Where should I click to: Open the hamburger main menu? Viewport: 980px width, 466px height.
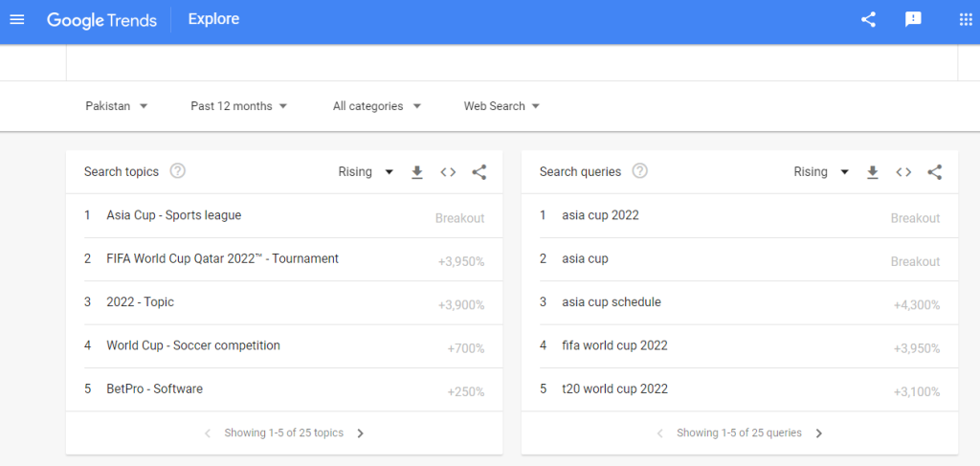[x=17, y=19]
